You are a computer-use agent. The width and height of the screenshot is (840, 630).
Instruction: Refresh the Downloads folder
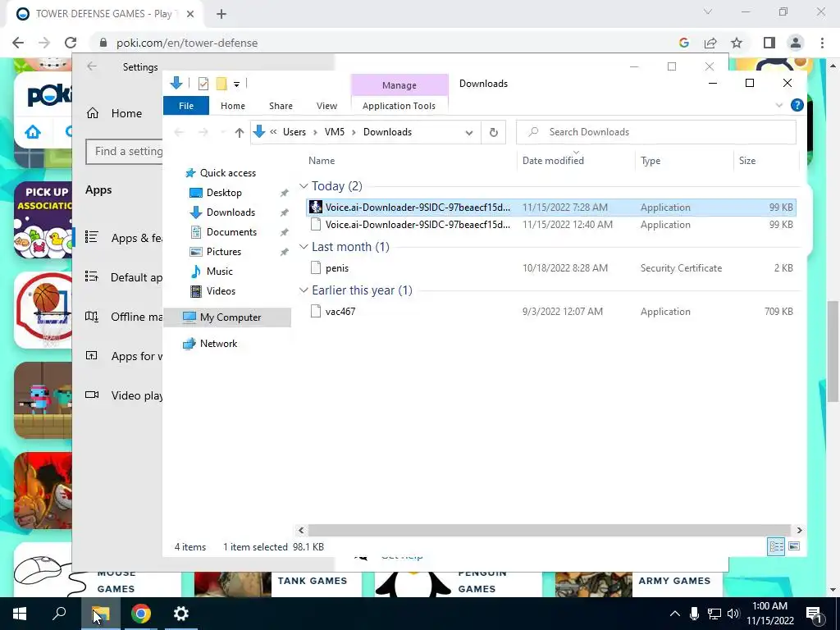pyautogui.click(x=493, y=132)
